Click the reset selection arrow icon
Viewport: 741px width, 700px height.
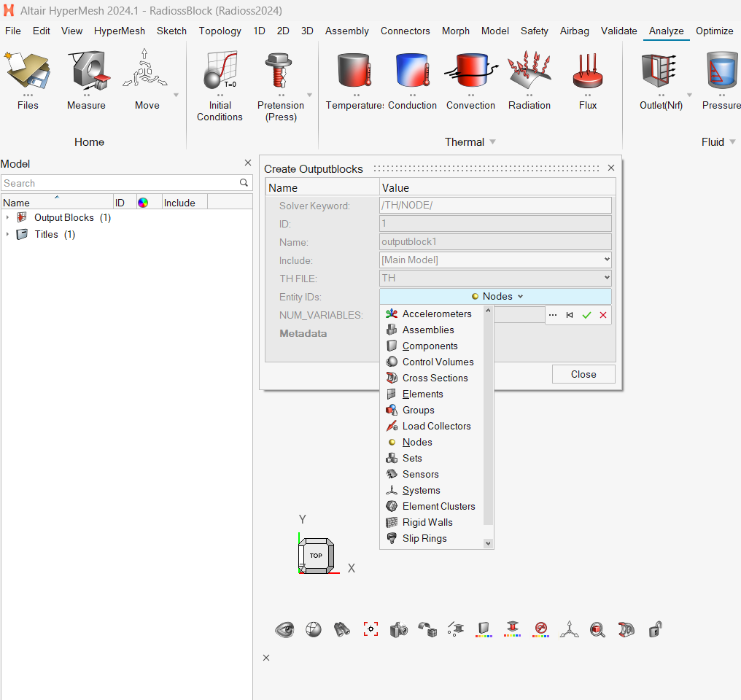point(570,315)
